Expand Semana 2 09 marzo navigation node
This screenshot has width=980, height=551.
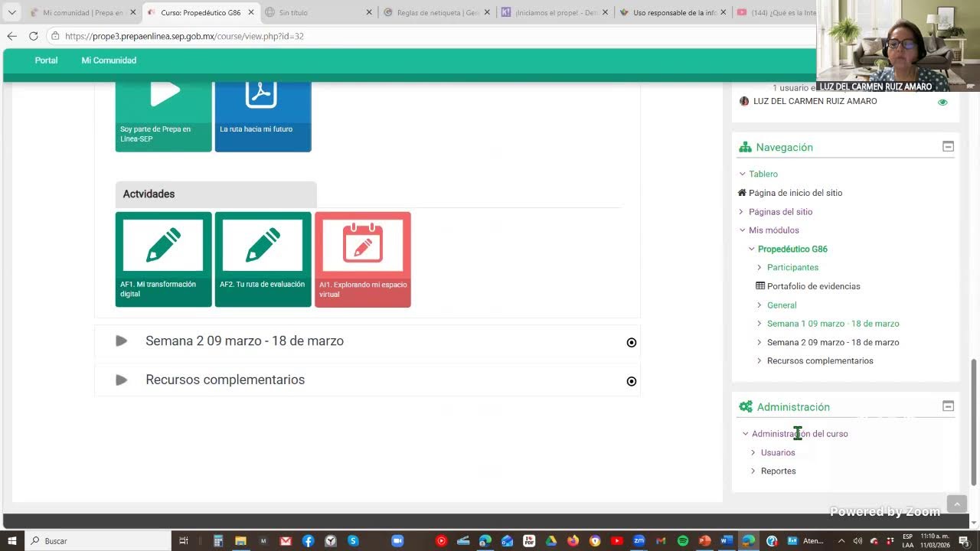[759, 342]
